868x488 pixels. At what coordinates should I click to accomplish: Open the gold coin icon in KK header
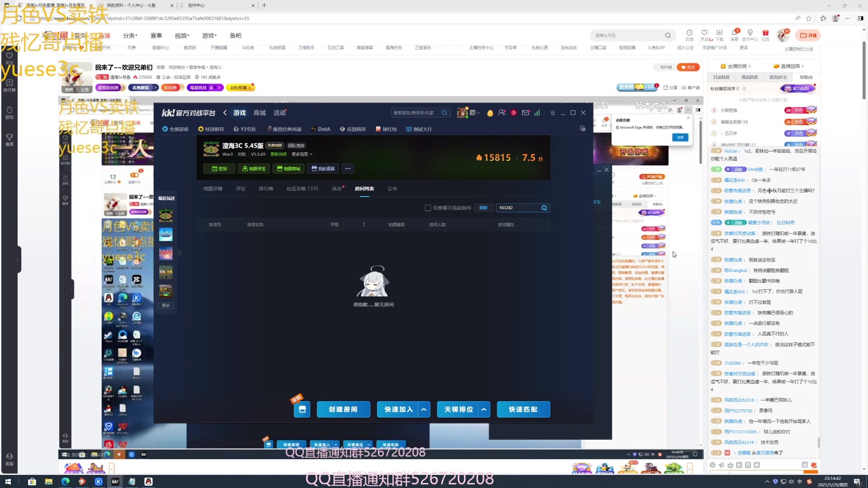coord(490,113)
